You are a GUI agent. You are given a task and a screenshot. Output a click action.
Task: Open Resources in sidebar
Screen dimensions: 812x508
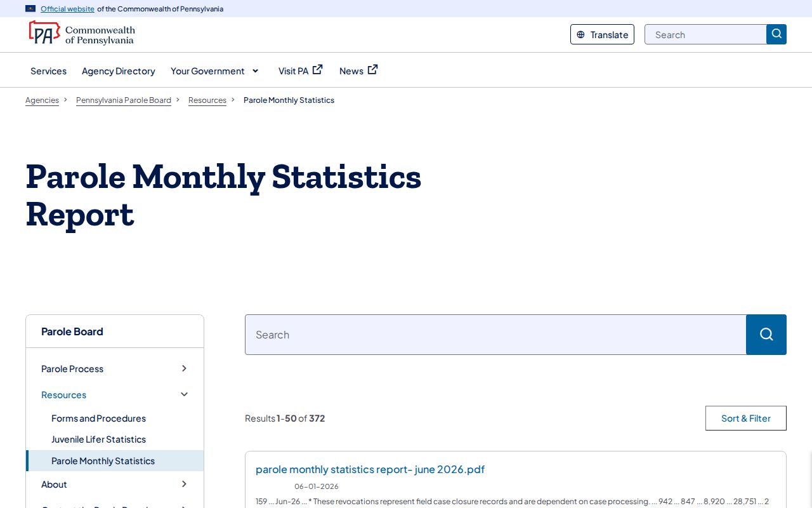click(x=63, y=395)
